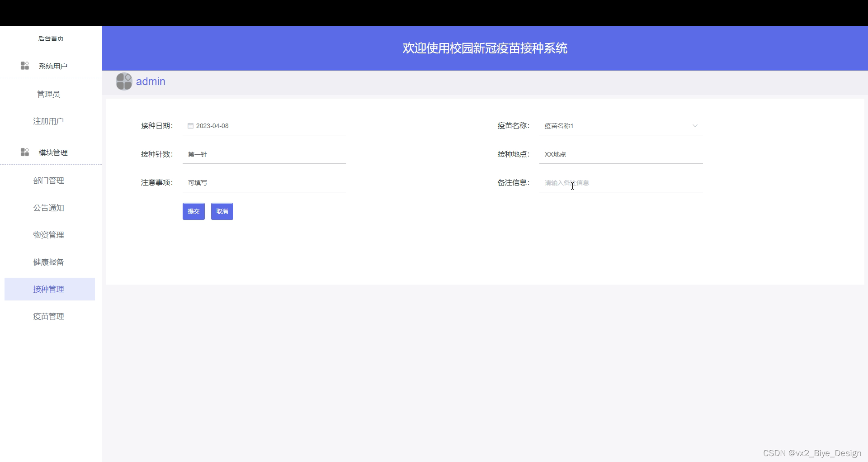Click the 接种日期 date field

tap(264, 126)
